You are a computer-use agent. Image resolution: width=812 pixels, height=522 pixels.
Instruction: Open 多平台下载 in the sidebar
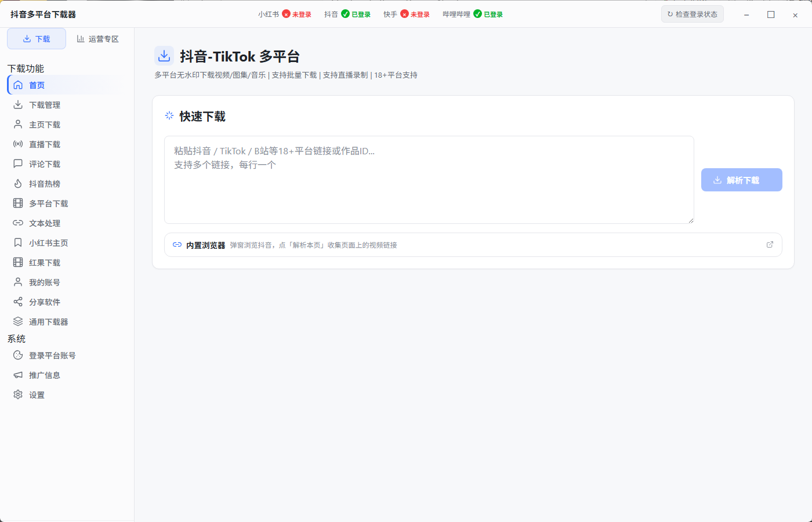67,204
